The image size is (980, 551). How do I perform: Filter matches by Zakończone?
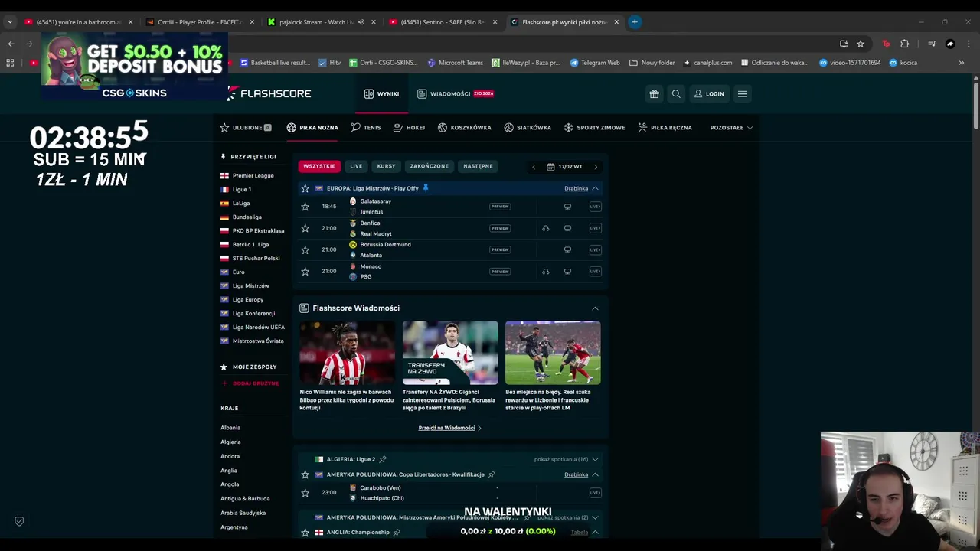(x=429, y=166)
